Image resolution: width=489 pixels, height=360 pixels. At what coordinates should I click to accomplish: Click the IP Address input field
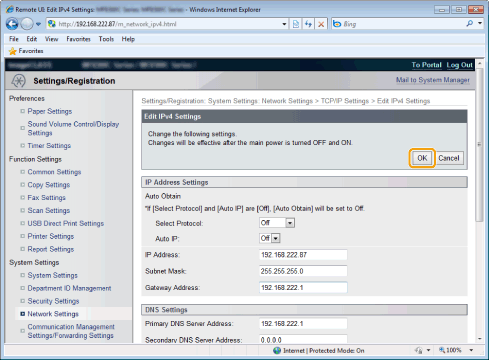(303, 255)
